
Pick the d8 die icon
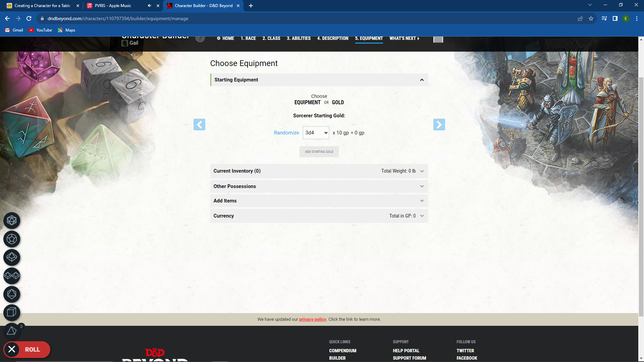point(12,294)
